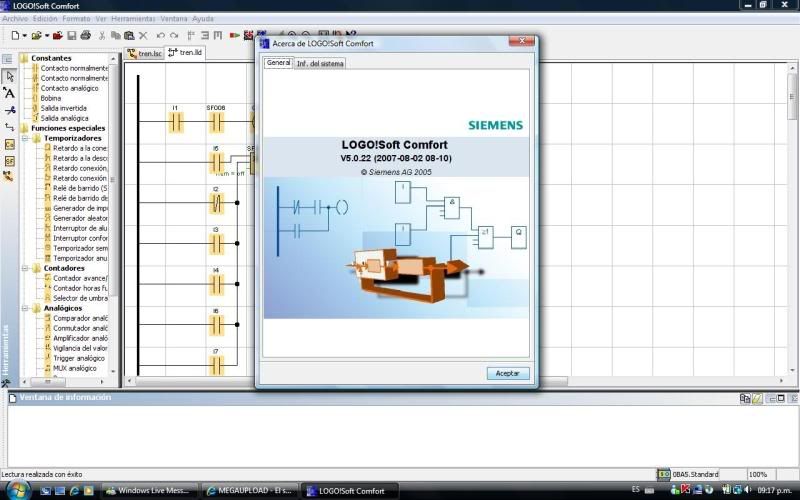The image size is (800, 500).
Task: Click the Windows Start orb
Action: point(17,490)
